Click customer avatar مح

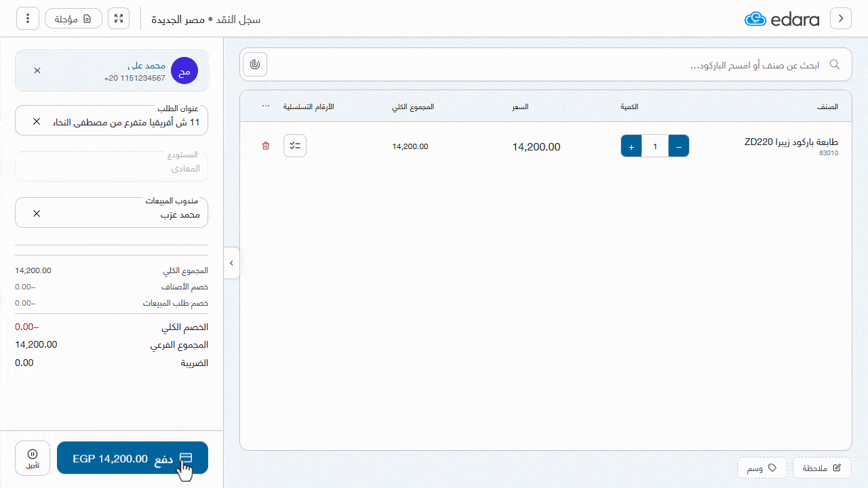click(184, 70)
